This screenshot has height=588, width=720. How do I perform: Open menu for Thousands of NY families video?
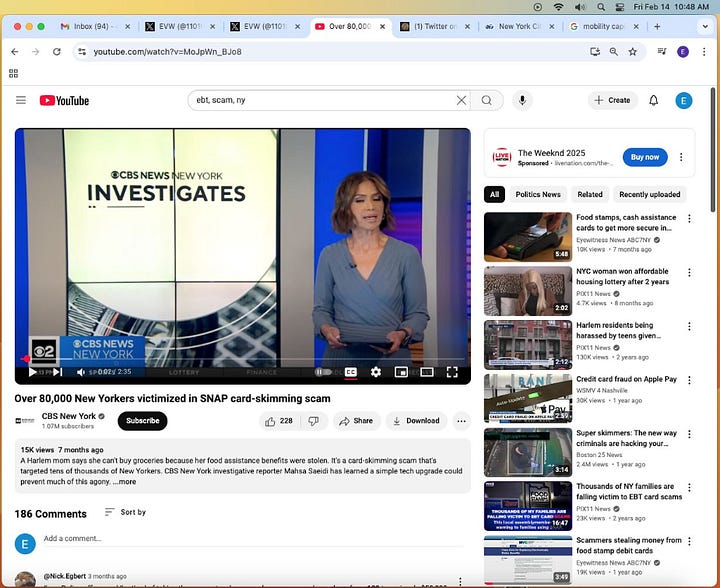[689, 487]
